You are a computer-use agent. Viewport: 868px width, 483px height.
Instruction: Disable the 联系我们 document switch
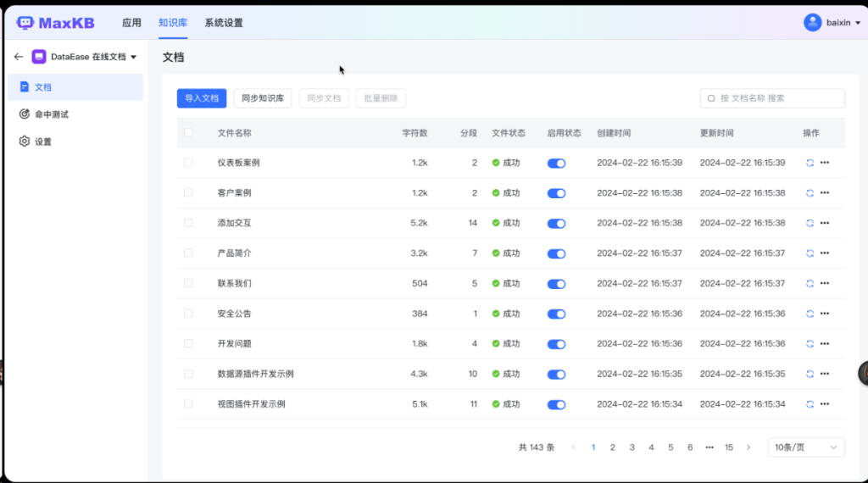click(556, 284)
